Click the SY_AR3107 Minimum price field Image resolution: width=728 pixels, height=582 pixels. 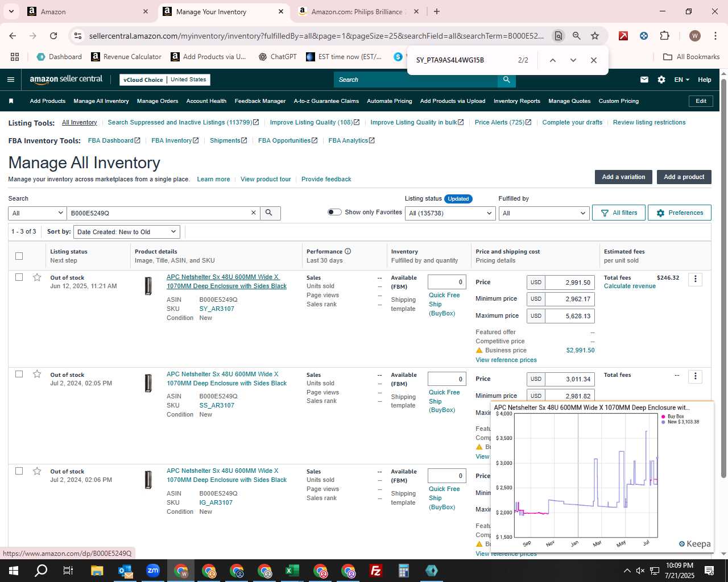[x=569, y=299]
